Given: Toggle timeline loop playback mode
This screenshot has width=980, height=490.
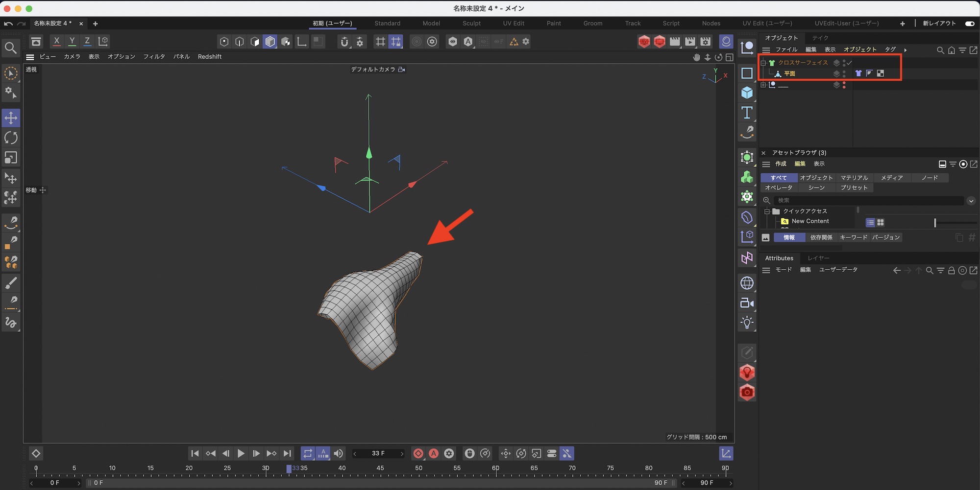Looking at the screenshot, I should (307, 454).
